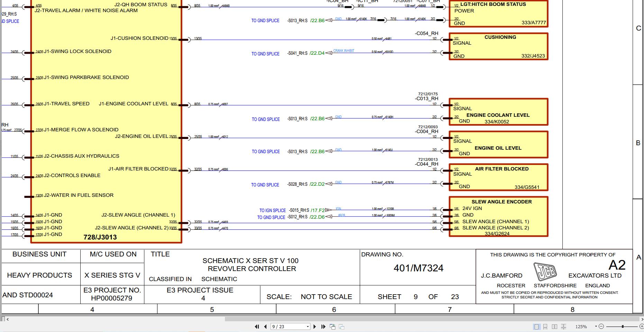Click the X SERIES STG V text
Screen dimensions: 644x332
tap(112, 275)
